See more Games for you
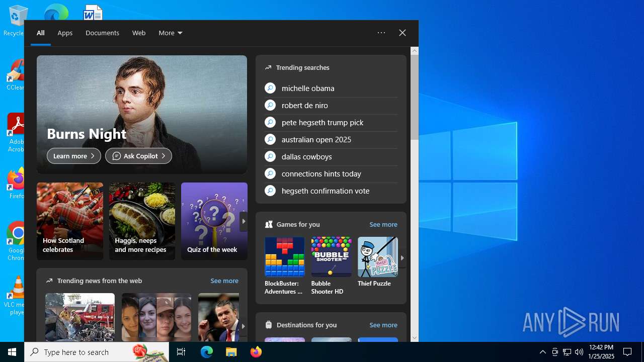Screen dimensions: 644x362 point(383,224)
